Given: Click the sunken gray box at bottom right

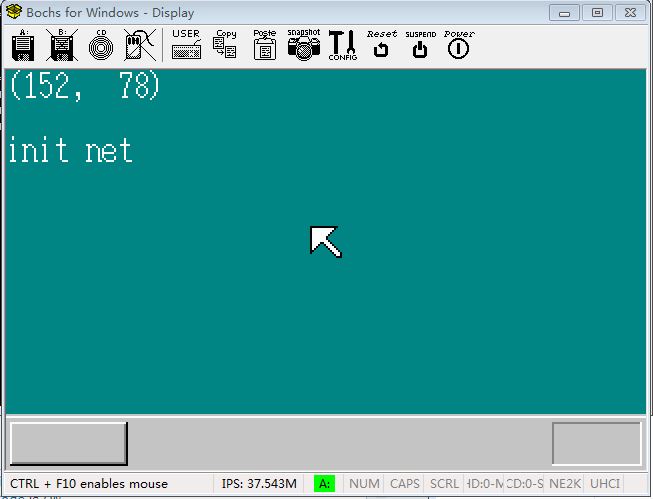Looking at the screenshot, I should pyautogui.click(x=596, y=444).
